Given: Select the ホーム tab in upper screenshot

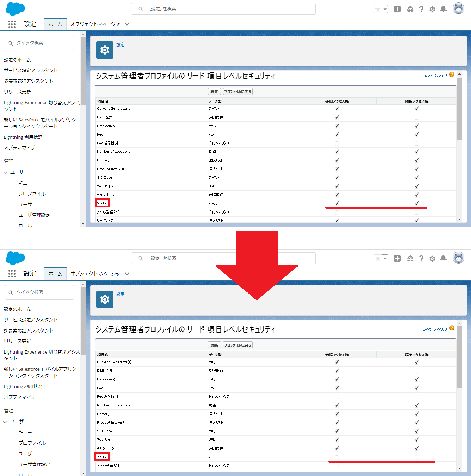Looking at the screenshot, I should (x=55, y=24).
